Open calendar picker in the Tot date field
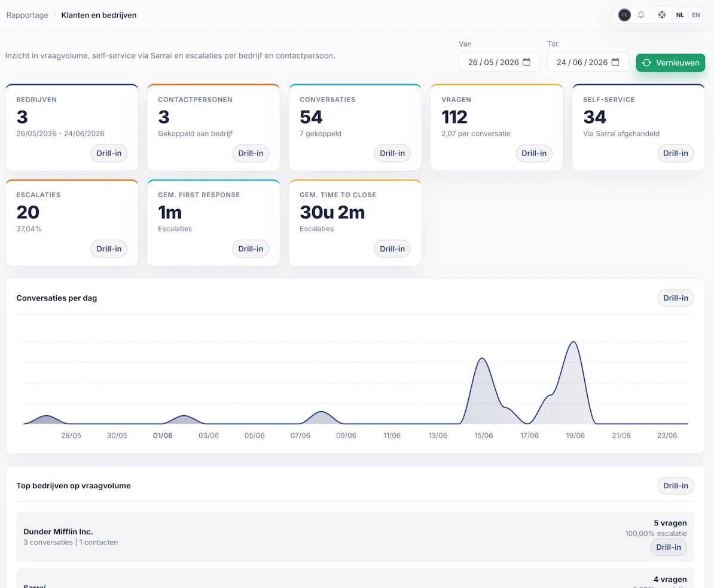Viewport: 714px width, 588px height. click(x=615, y=62)
